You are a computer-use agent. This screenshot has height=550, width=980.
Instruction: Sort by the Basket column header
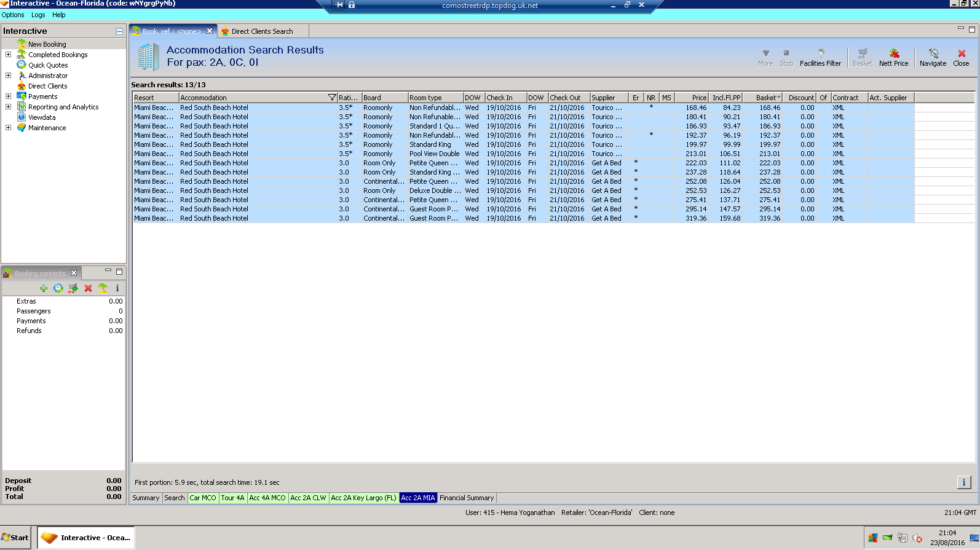[764, 98]
